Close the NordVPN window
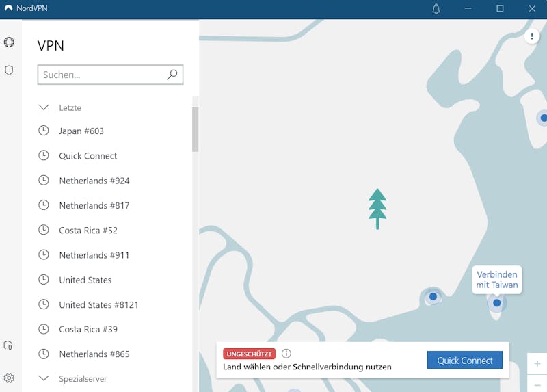The height and width of the screenshot is (392, 547). point(532,8)
